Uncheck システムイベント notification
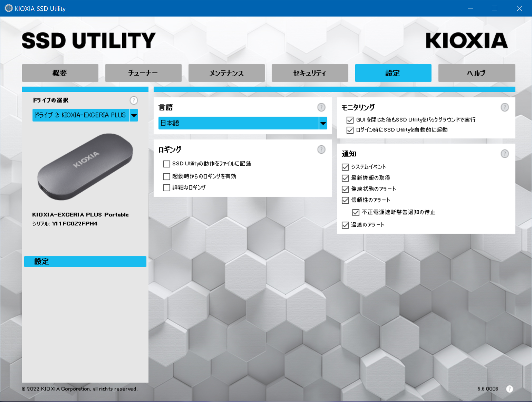Image resolution: width=532 pixels, height=402 pixels. [345, 167]
